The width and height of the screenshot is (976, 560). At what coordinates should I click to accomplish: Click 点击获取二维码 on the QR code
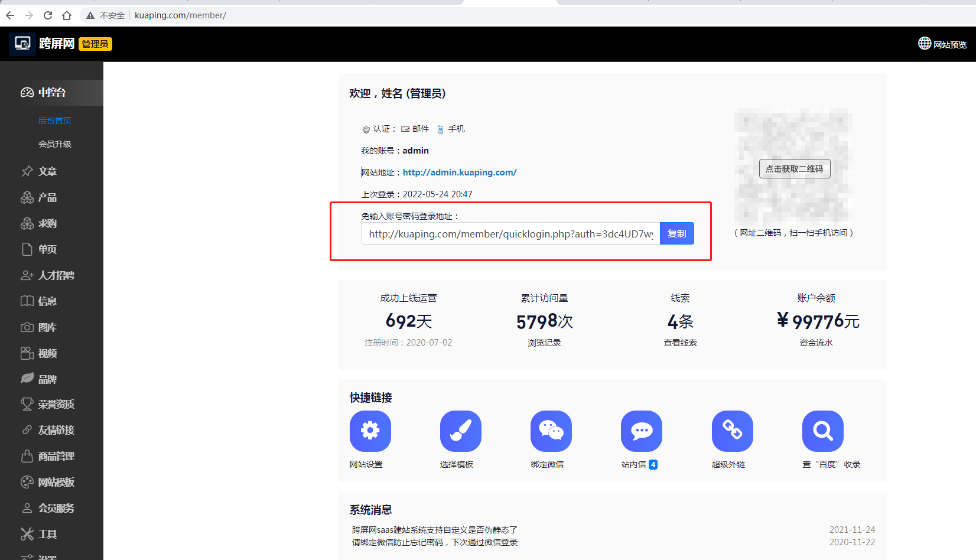click(x=794, y=168)
